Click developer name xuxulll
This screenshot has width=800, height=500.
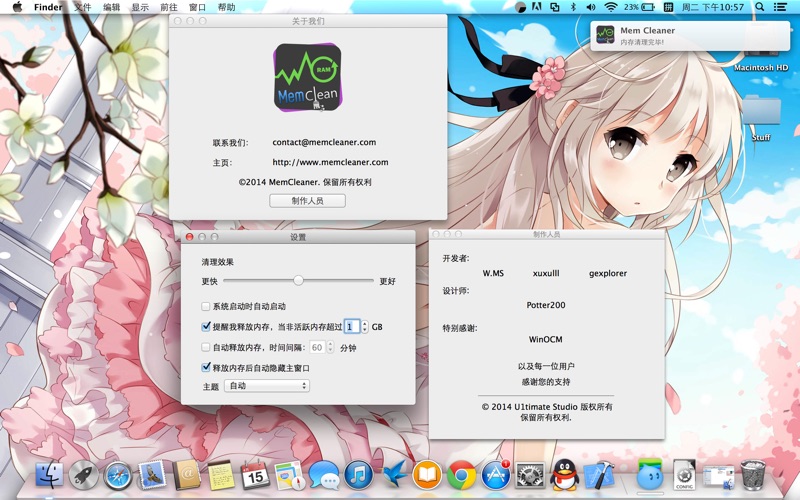[546, 273]
